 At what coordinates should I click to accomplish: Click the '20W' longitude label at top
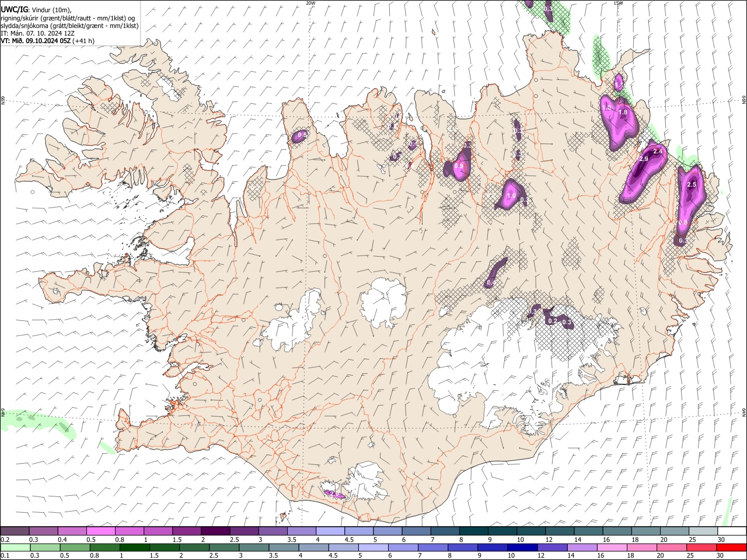(x=310, y=3)
